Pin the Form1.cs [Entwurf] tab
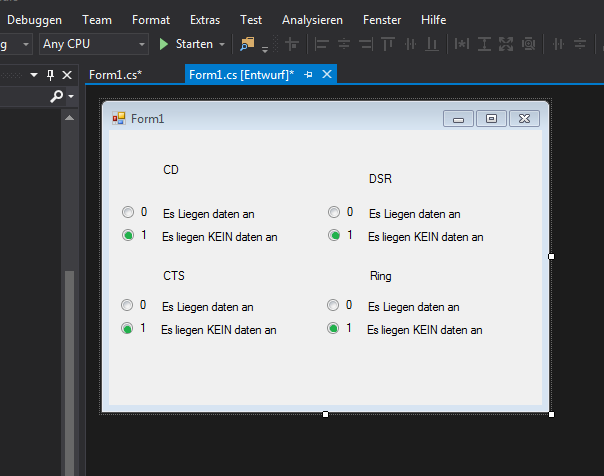 click(x=308, y=74)
